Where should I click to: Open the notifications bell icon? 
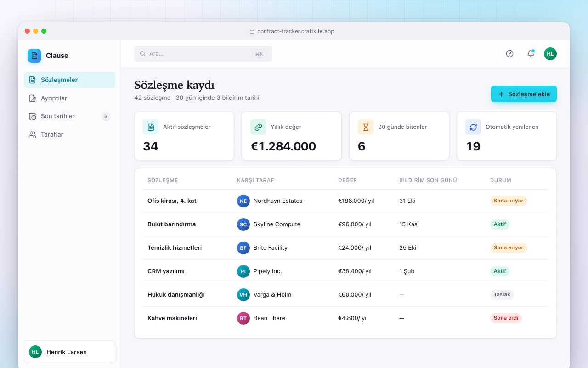(531, 54)
